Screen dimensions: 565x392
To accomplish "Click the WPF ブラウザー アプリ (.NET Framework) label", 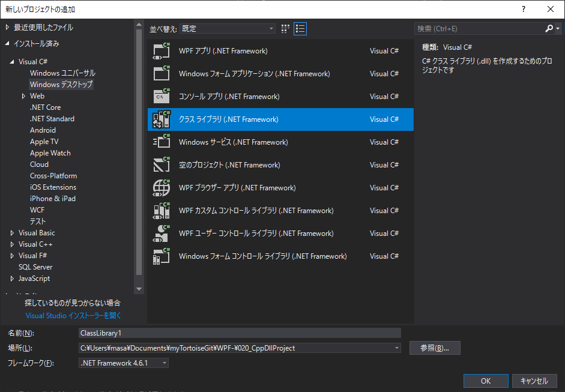I will point(237,188).
